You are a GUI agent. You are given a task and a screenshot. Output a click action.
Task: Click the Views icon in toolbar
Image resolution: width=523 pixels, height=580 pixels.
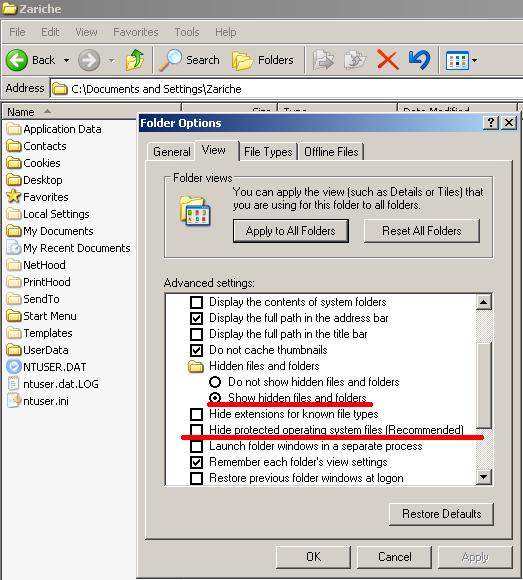pyautogui.click(x=457, y=61)
